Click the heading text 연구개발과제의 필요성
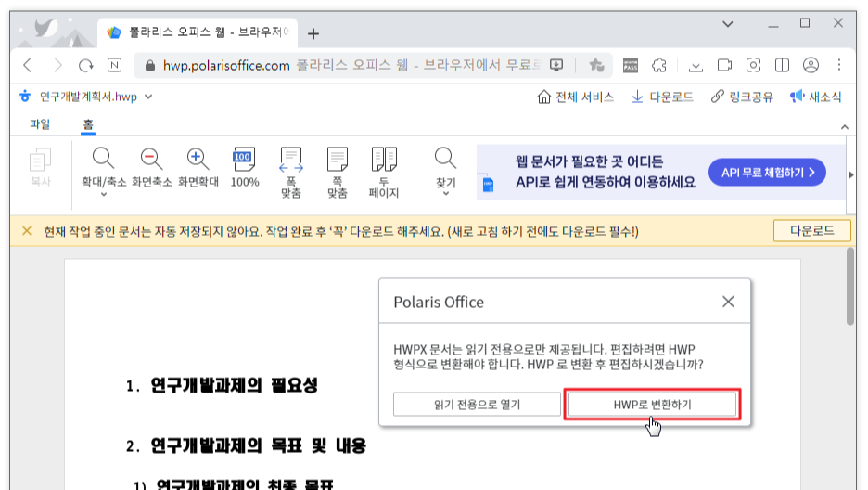The image size is (868, 490). [235, 385]
